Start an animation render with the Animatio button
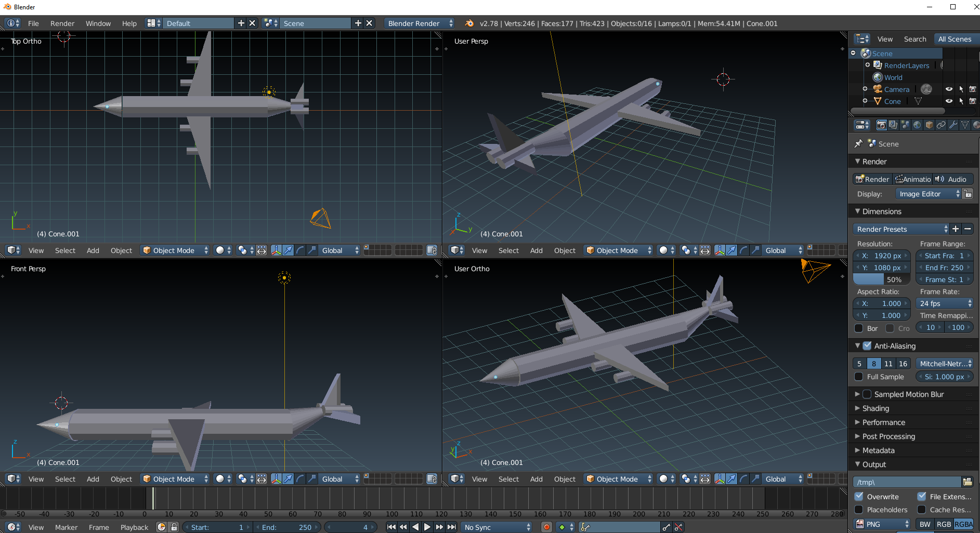Screen dimensions: 980x533 912,179
